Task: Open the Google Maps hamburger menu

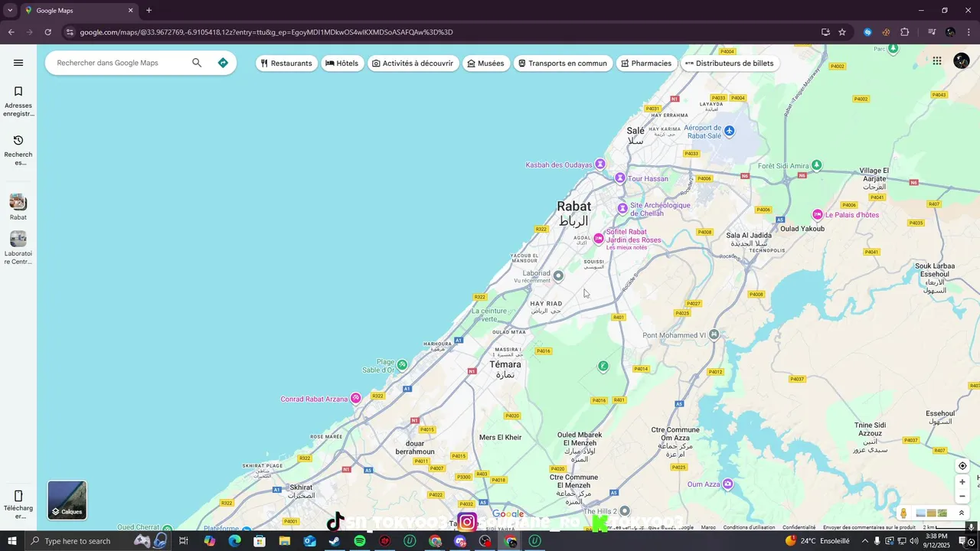Action: pyautogui.click(x=18, y=63)
